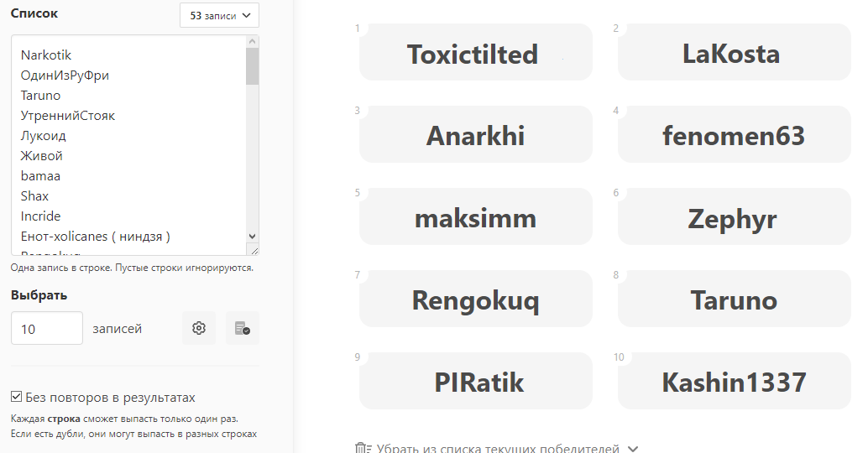The image size is (868, 453).
Task: Click the number of entries input field
Action: (x=47, y=328)
